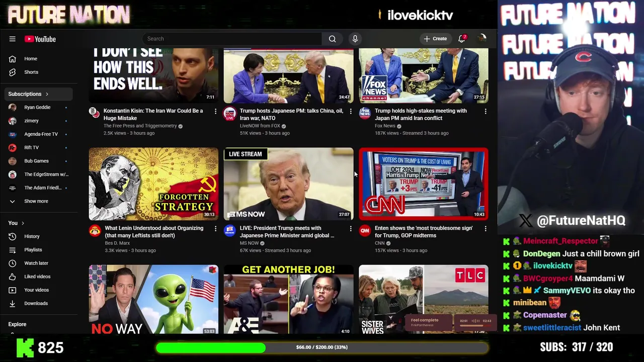Play the Konstantin Kisin thumbnail
Viewport: 644px width, 362px height.
[x=153, y=75]
